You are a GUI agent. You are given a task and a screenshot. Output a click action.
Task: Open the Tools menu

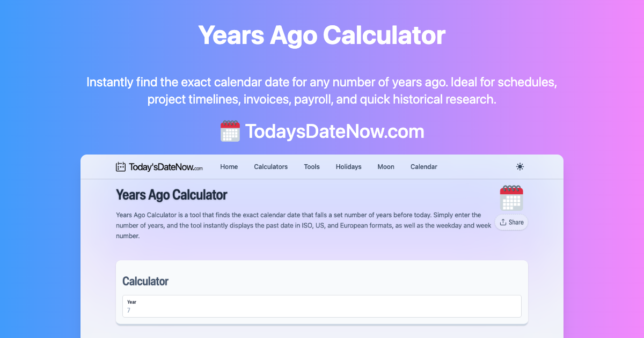(312, 167)
